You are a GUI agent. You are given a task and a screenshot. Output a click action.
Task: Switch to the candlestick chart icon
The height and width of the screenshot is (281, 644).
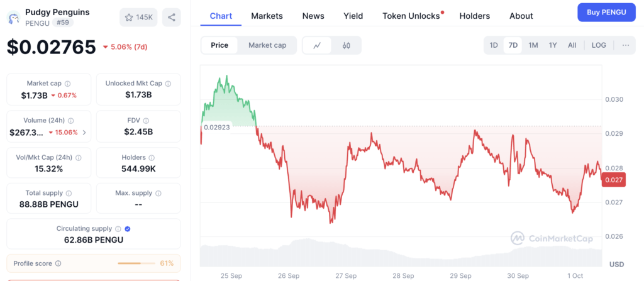click(x=346, y=45)
